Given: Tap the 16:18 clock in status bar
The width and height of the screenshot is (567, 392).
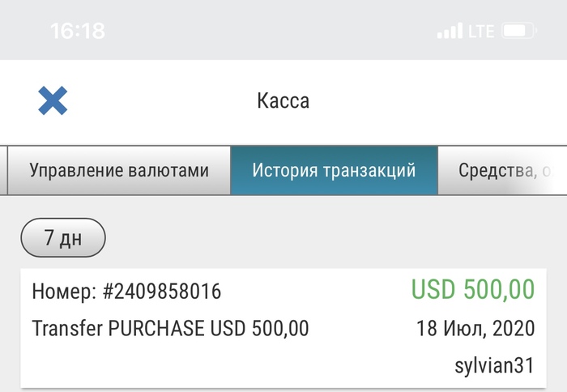Looking at the screenshot, I should [x=78, y=31].
